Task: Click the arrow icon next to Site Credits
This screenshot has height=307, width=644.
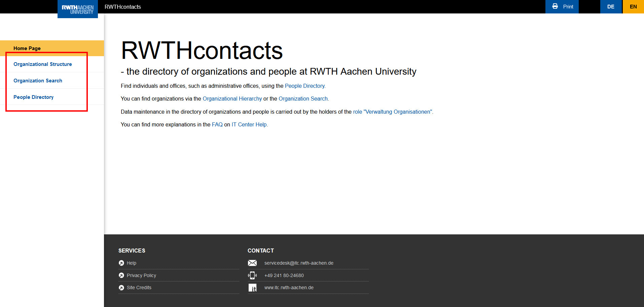Action: (121, 287)
